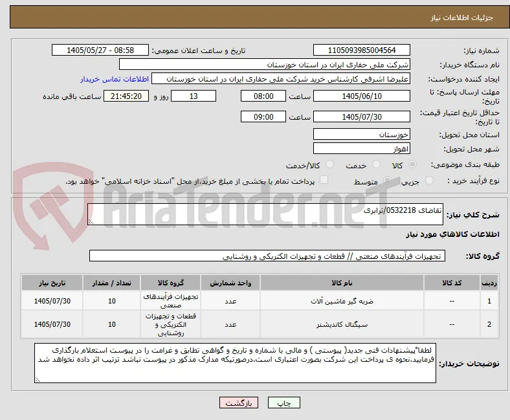Click the شرح کلی نیاز description text area

[265, 214]
